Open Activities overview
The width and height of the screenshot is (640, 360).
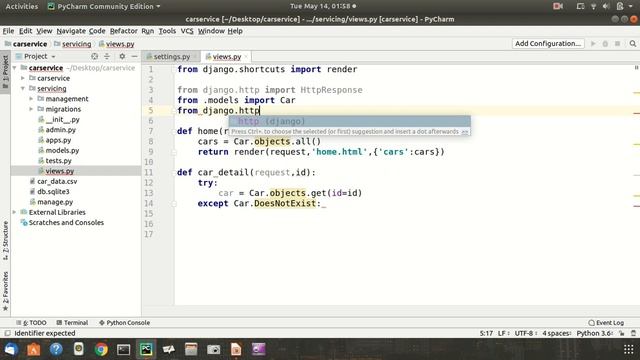point(22,7)
